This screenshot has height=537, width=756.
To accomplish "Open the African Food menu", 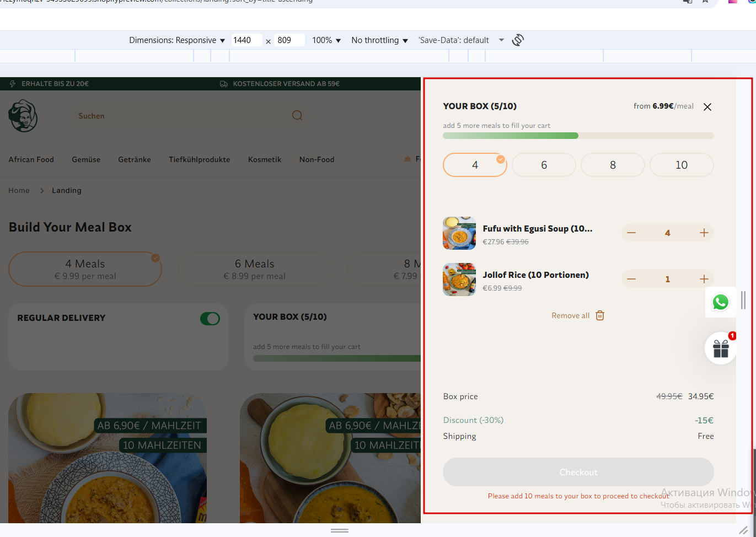I will (31, 159).
